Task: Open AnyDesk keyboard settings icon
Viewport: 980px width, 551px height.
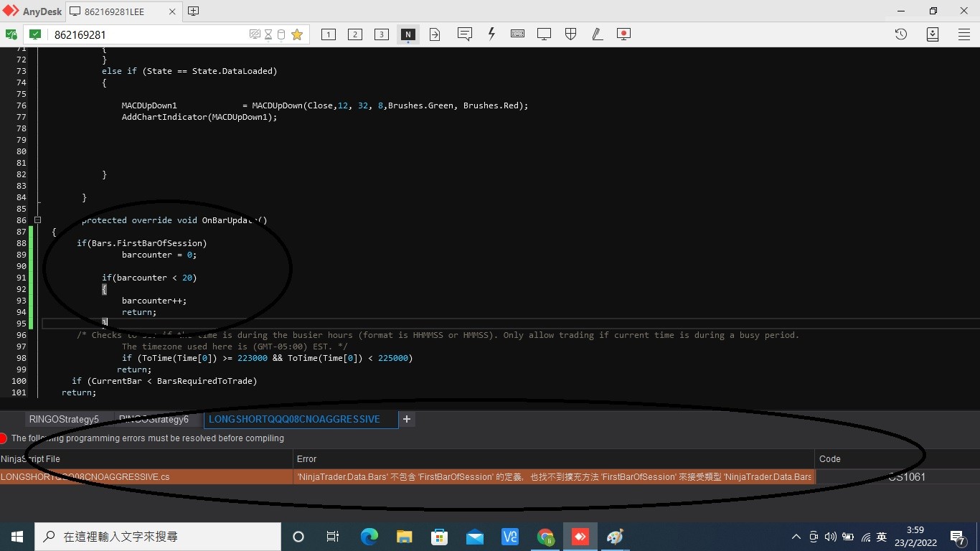Action: (517, 34)
